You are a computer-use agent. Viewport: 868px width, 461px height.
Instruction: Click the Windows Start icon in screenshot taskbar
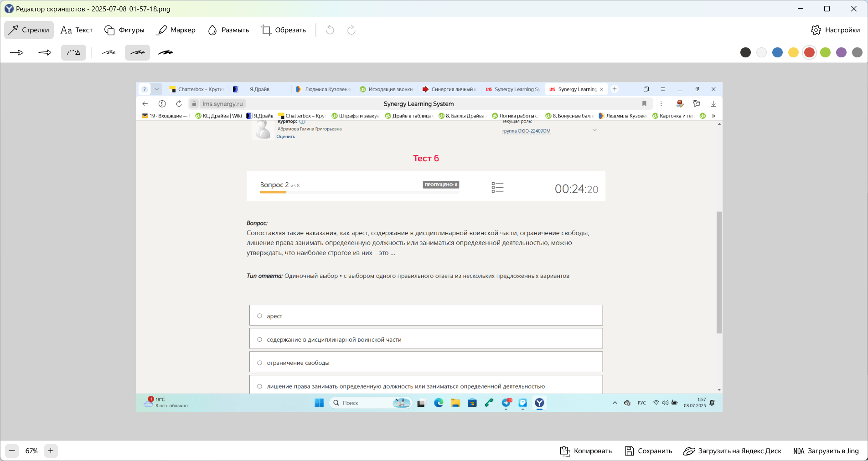[319, 403]
